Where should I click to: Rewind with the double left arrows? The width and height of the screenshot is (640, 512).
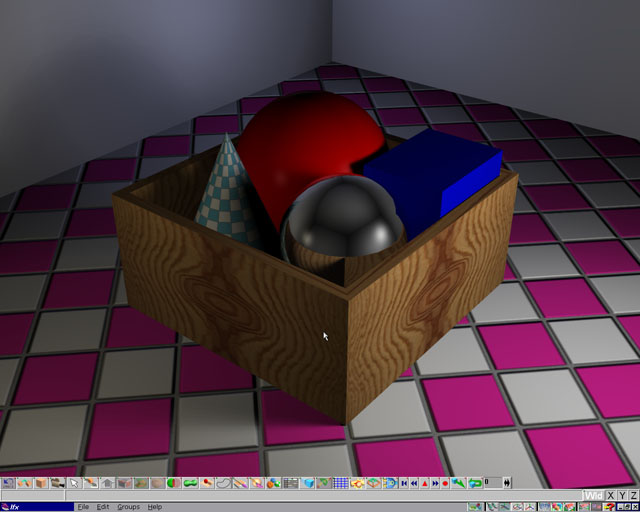click(414, 483)
